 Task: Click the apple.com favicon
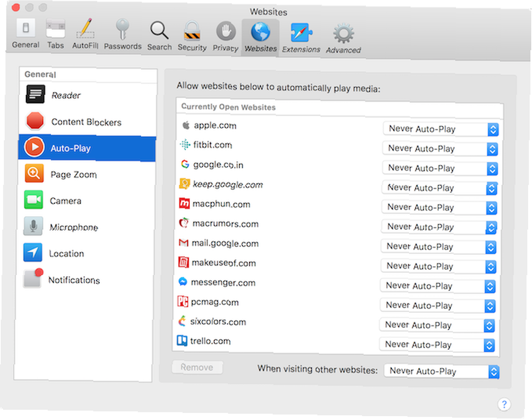coord(186,125)
